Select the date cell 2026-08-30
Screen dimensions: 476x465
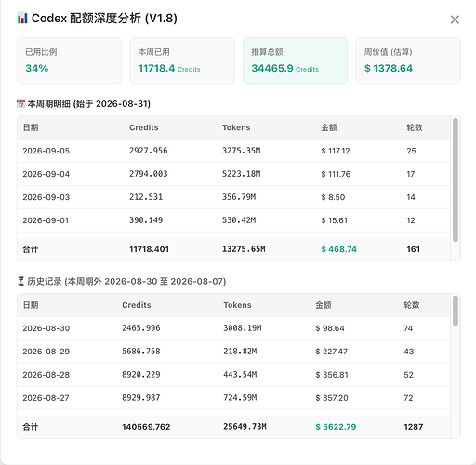(46, 328)
